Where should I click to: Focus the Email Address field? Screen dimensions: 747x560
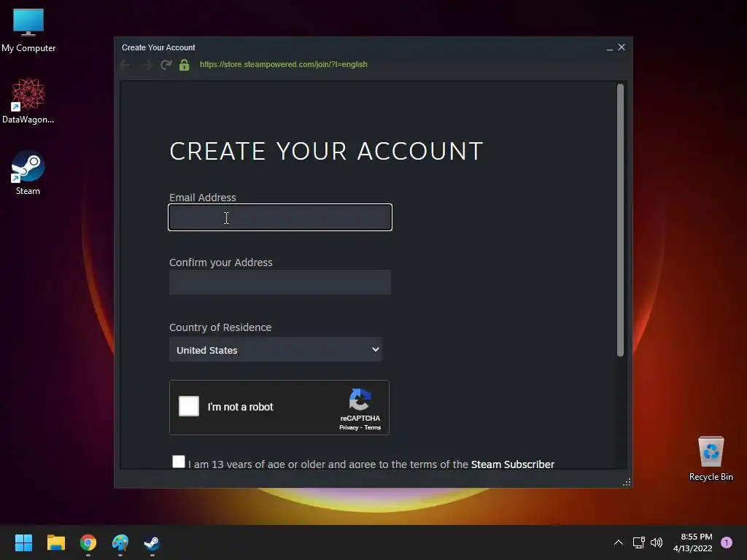280,217
